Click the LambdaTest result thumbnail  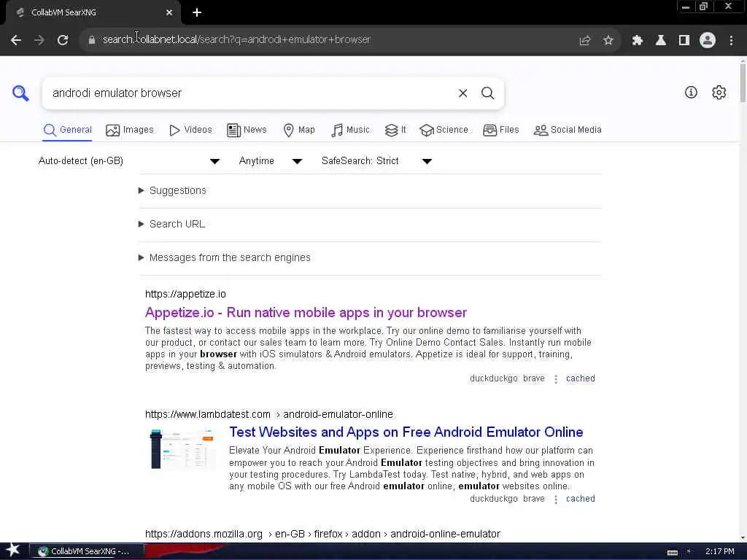(182, 449)
